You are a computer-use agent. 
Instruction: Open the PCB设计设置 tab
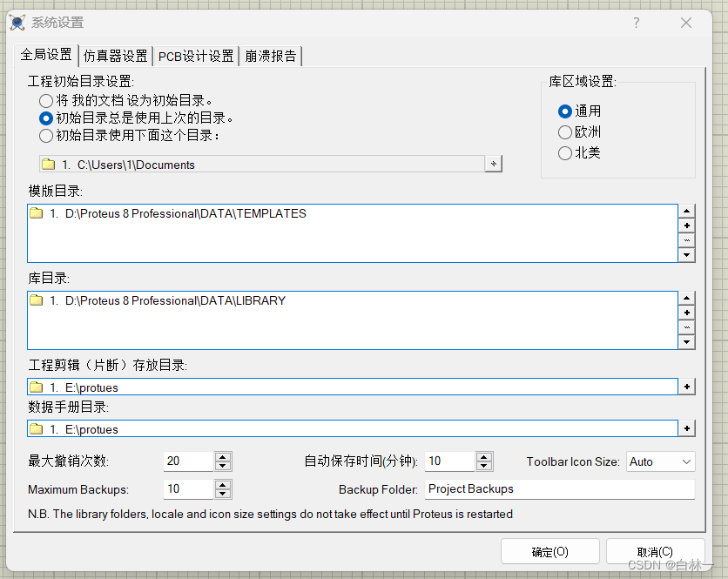(196, 57)
